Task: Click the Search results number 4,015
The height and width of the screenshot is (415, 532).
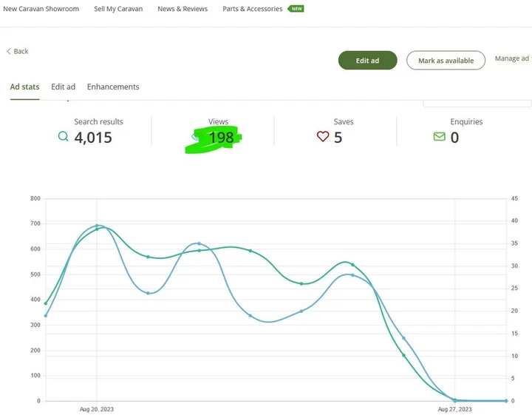Action: (x=93, y=138)
